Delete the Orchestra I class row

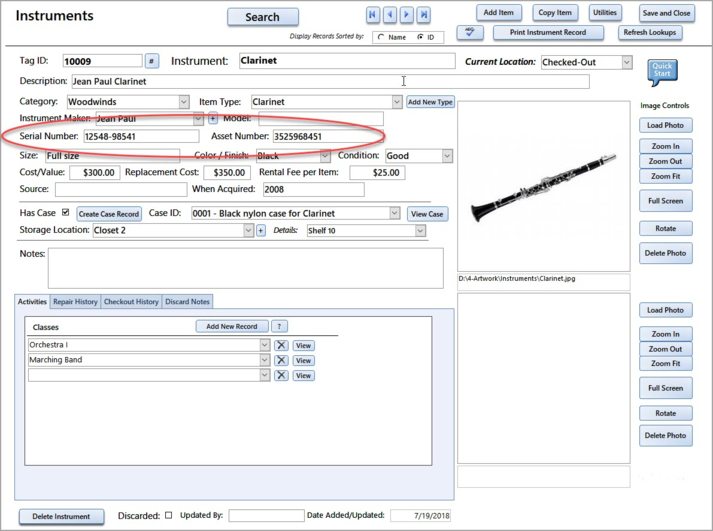point(281,345)
